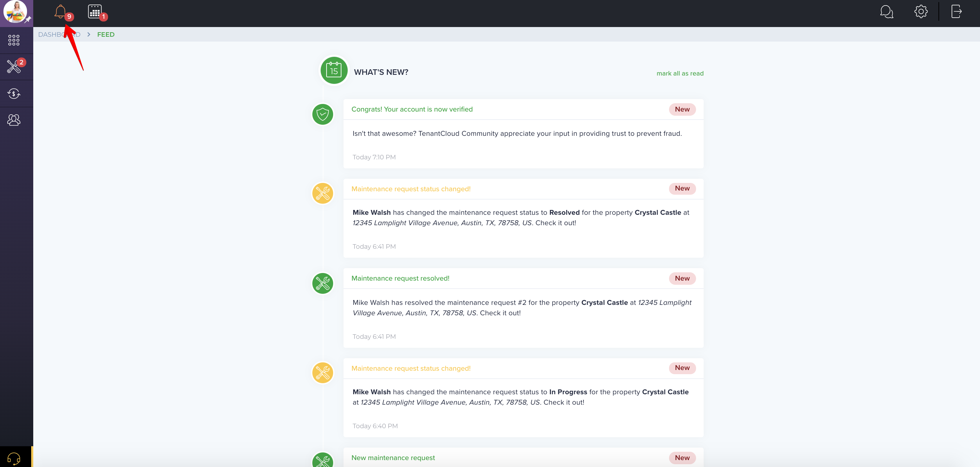Open the settings gear icon
Viewport: 980px width, 467px height.
[x=921, y=11]
